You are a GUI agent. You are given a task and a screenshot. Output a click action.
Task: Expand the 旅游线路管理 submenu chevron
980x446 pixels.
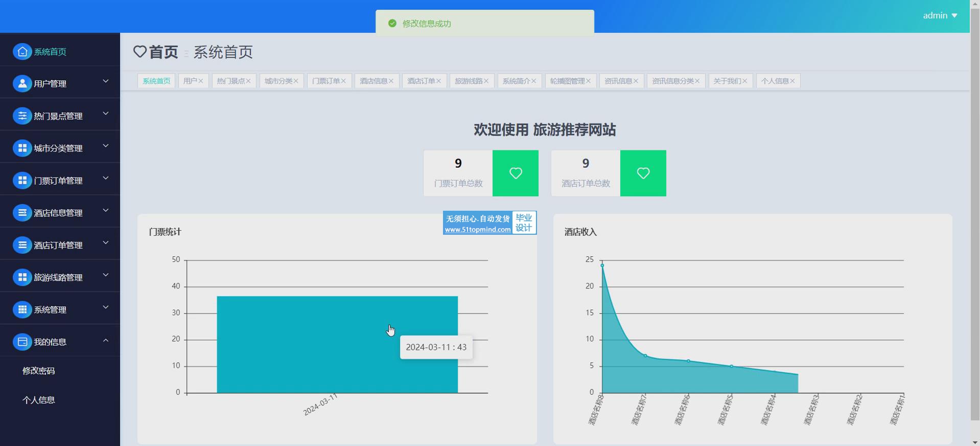(106, 275)
